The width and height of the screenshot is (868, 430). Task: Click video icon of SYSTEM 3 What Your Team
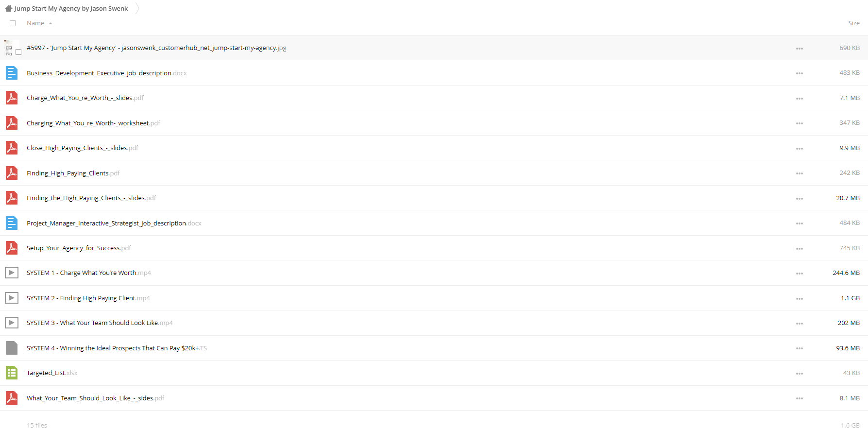12,323
